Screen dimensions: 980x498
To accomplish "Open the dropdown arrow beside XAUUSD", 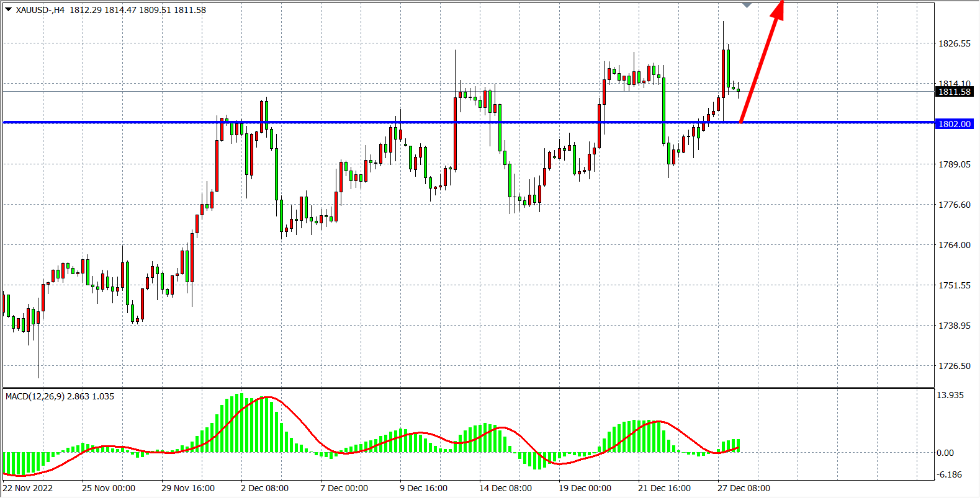I will 9,10.
